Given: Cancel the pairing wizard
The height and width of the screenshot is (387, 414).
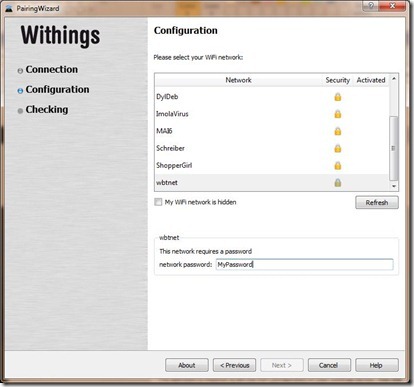Looking at the screenshot, I should (x=329, y=365).
